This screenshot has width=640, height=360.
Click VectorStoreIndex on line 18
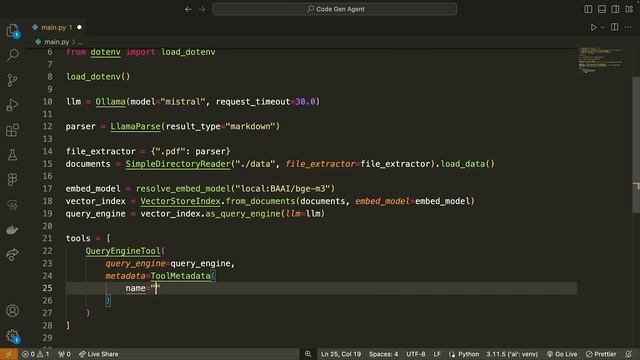pos(181,201)
